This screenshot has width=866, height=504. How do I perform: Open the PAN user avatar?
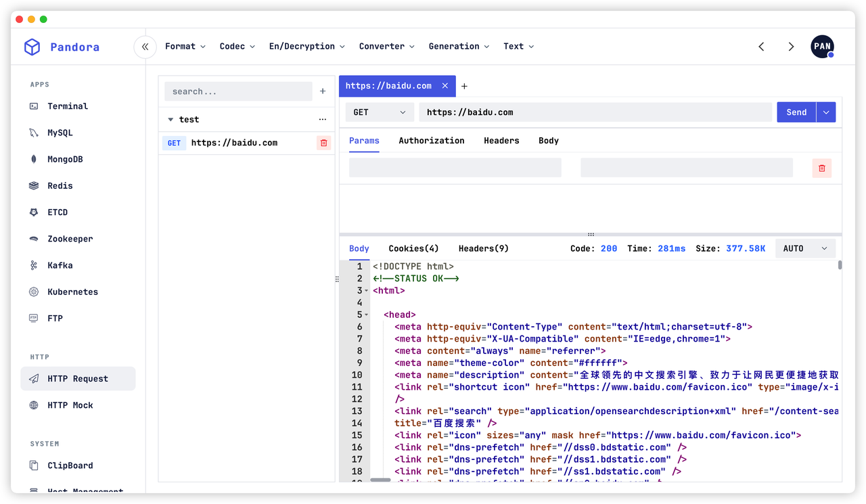coord(823,47)
